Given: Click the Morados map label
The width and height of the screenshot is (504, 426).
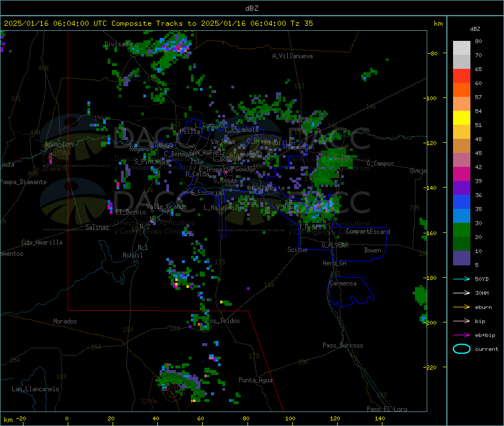Looking at the screenshot, I should tap(65, 321).
